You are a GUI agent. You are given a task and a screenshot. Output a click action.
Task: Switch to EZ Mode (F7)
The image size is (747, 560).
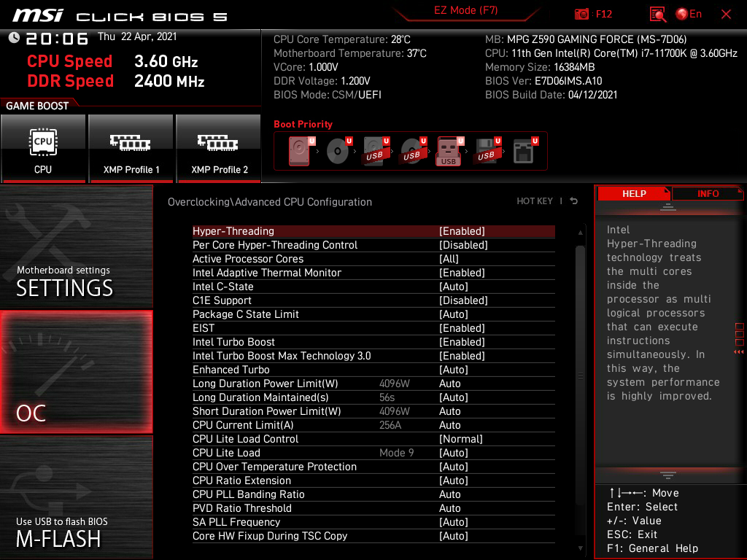(465, 10)
